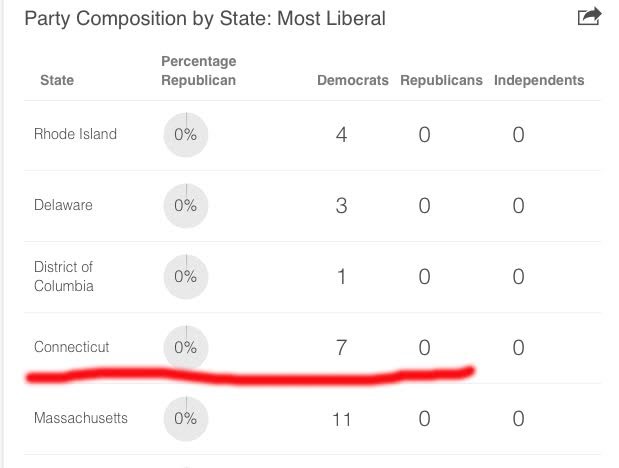Select the Rhode Island state name
The image size is (619, 468).
coord(75,134)
